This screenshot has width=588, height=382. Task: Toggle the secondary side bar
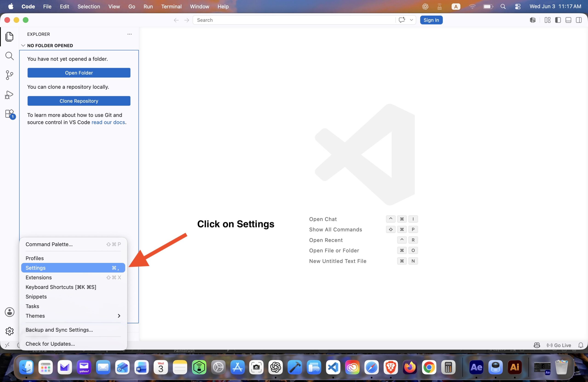coord(579,20)
